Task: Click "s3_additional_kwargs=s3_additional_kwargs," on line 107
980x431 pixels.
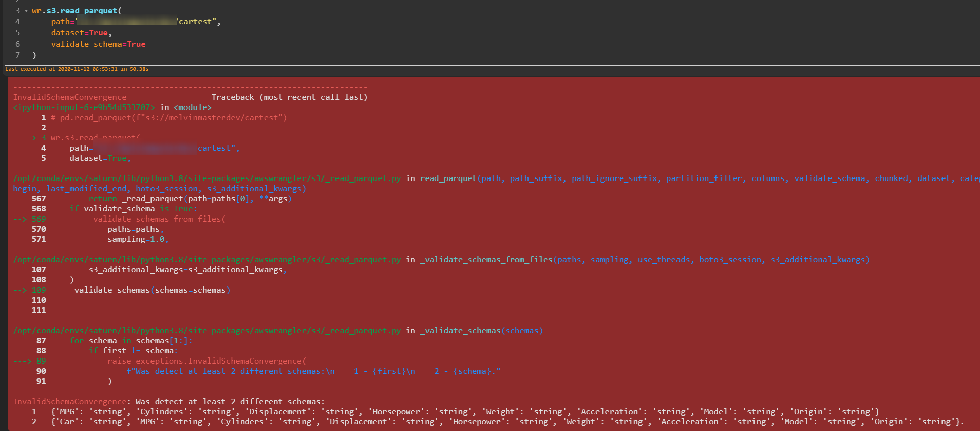Action: (188, 270)
